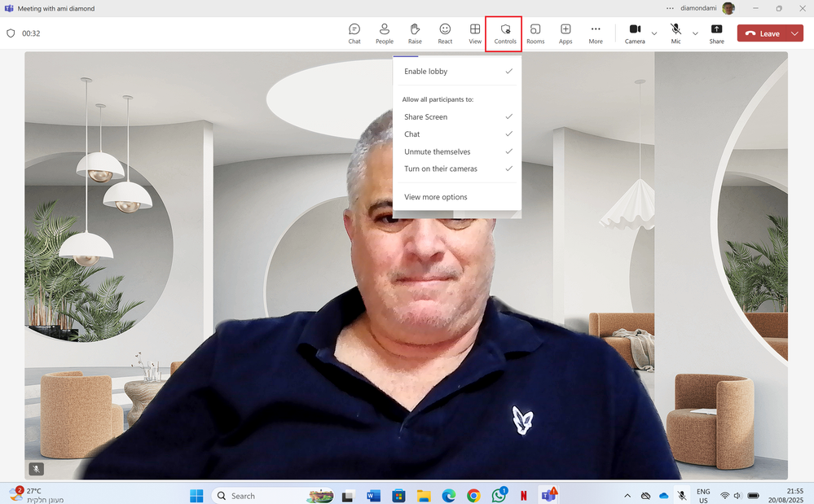Unmute the Mic toolbar control

pos(675,33)
